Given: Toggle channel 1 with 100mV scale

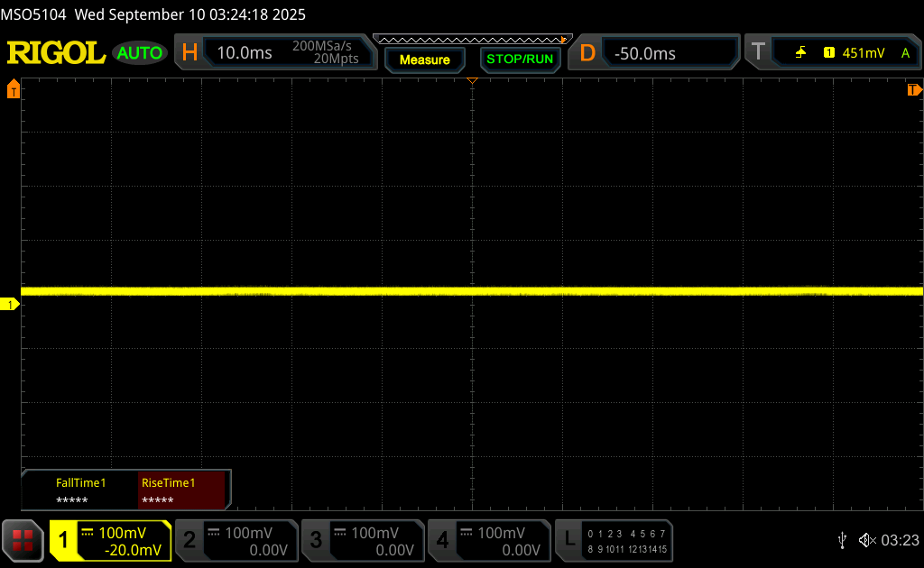Looking at the screenshot, I should point(110,540).
